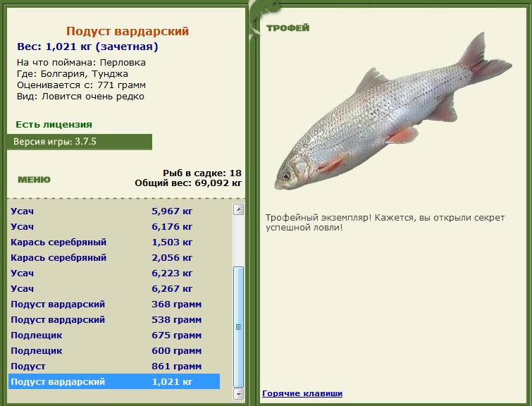Click the trophy fish picture
This screenshot has width=532, height=406.
pos(393,112)
